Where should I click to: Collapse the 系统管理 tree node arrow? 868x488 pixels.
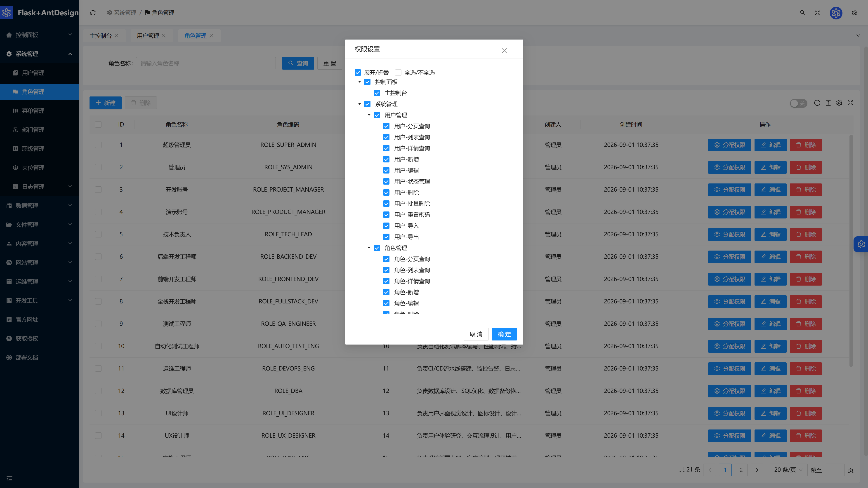[x=360, y=104]
